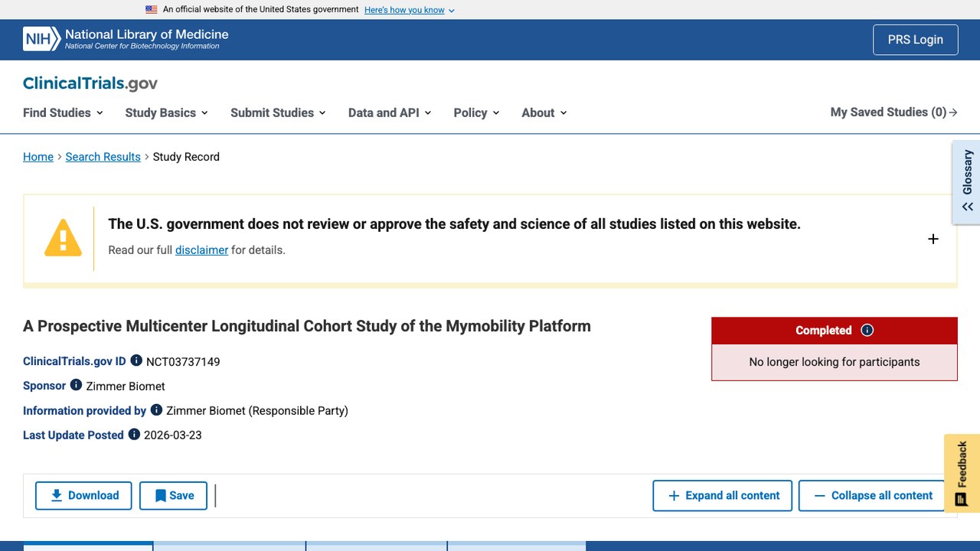Click the last update date 2026-03-23
Screen dimensions: 980x551
[173, 435]
